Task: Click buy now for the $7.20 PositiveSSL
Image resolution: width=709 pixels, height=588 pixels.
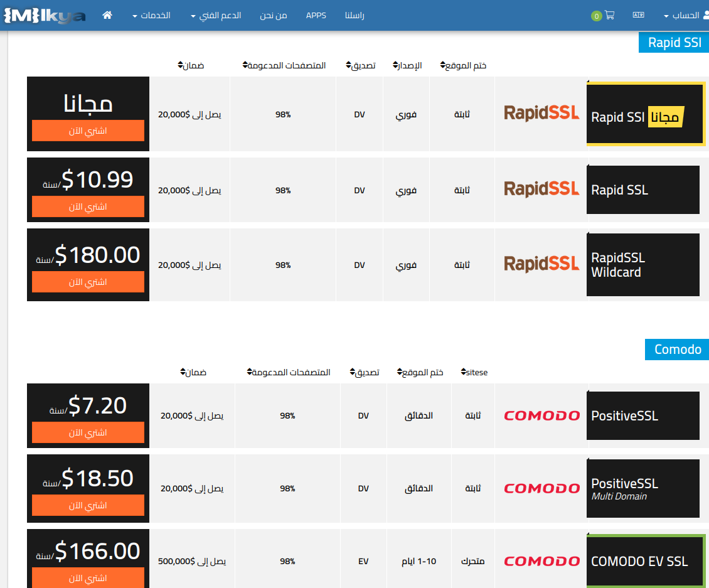Action: 88,432
